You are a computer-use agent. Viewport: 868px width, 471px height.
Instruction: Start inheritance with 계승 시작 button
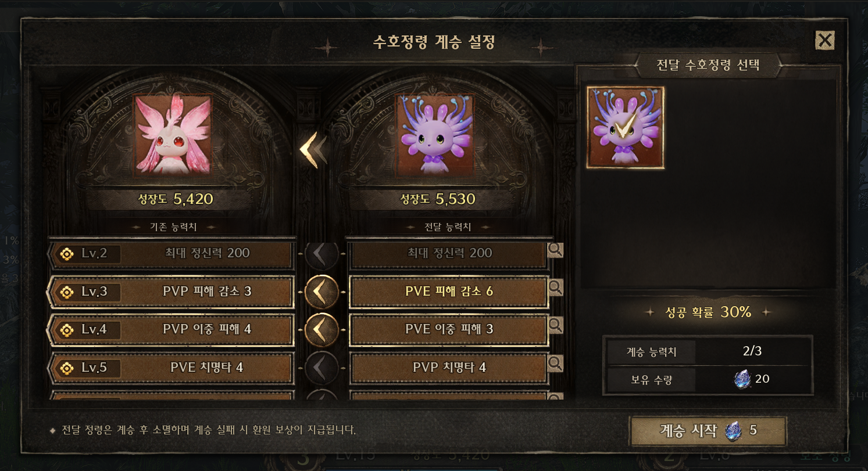pos(708,430)
